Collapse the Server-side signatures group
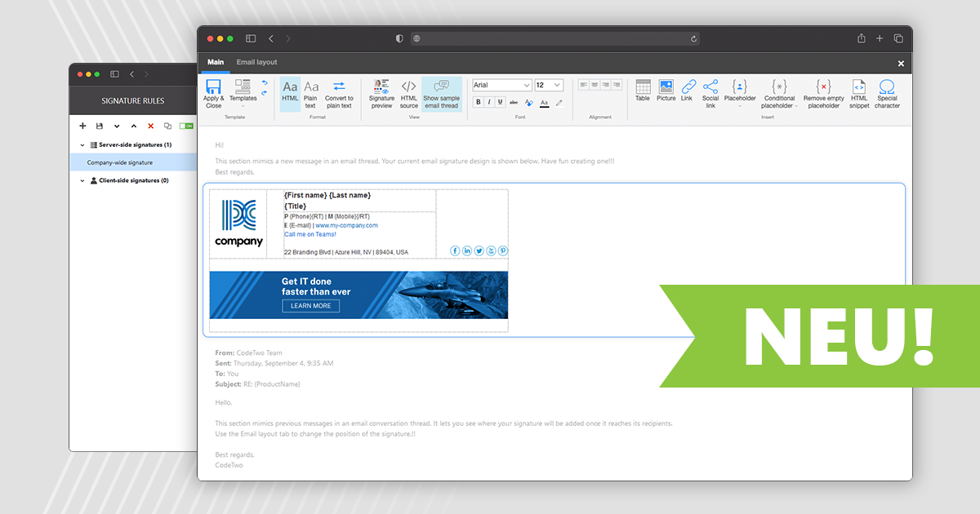This screenshot has width=980, height=514. pyautogui.click(x=82, y=144)
